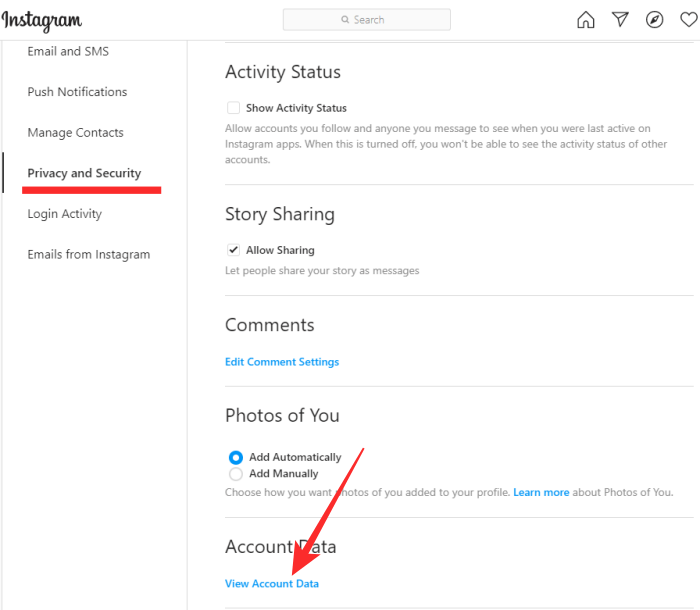Click the magnifier icon in search bar
The height and width of the screenshot is (610, 700).
pyautogui.click(x=346, y=20)
